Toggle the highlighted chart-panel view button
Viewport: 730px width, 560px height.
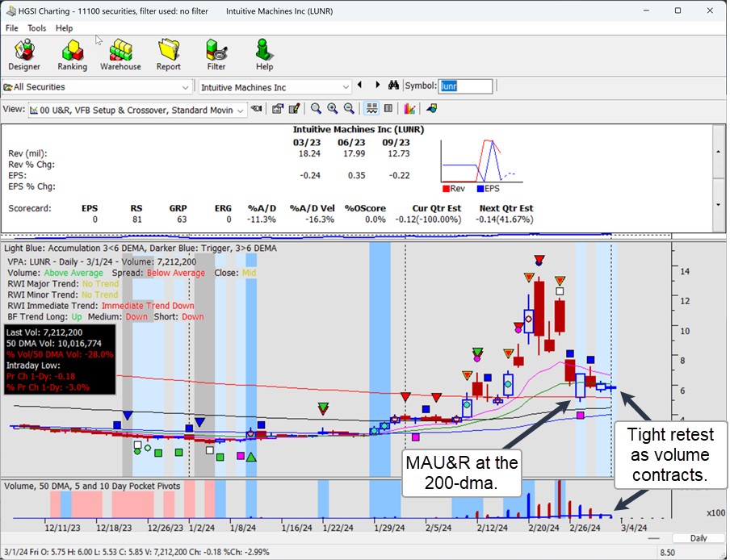(x=371, y=109)
